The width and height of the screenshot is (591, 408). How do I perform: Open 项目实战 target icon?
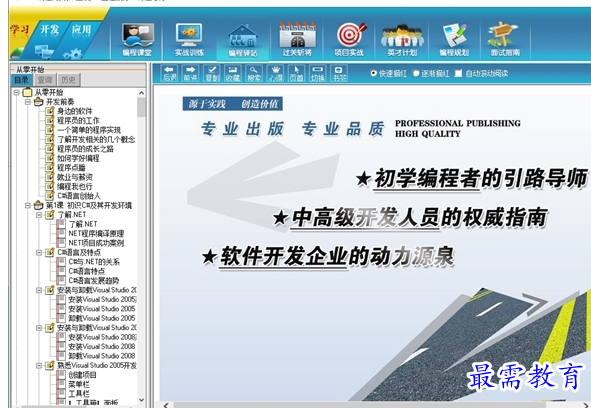pyautogui.click(x=350, y=40)
